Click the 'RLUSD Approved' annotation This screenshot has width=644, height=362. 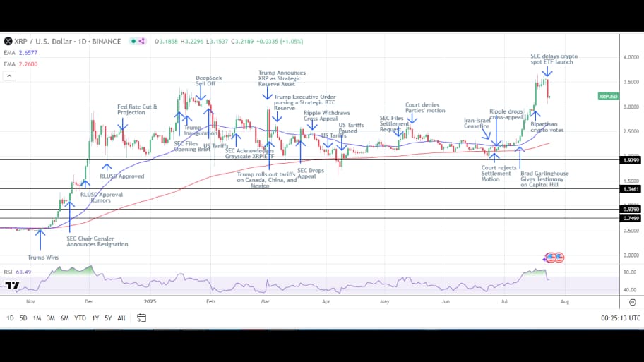pyautogui.click(x=122, y=176)
